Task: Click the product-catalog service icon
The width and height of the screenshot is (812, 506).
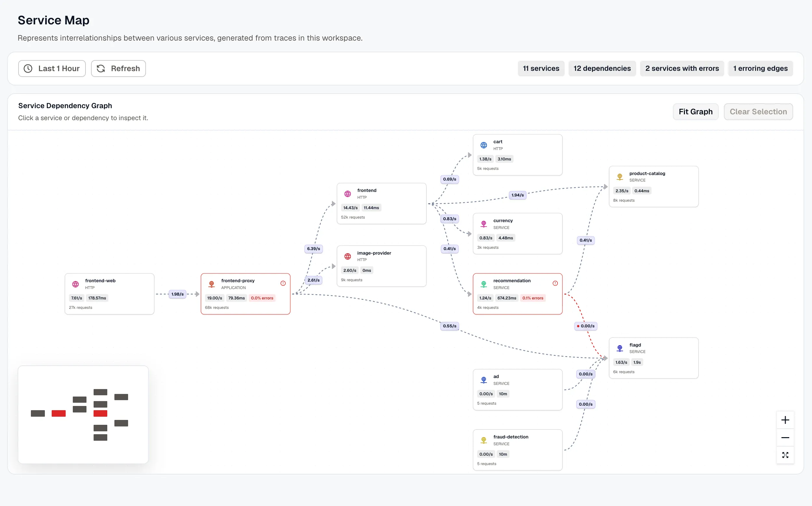Action: [x=620, y=177]
